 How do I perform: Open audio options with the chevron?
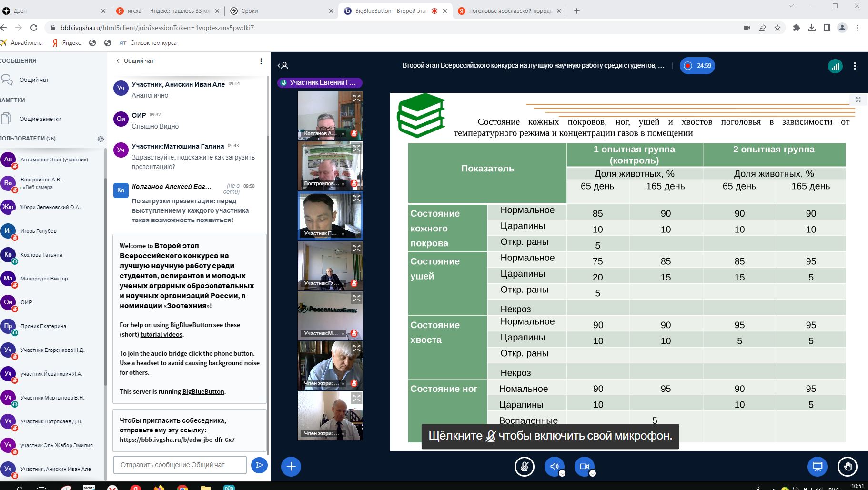pyautogui.click(x=562, y=474)
